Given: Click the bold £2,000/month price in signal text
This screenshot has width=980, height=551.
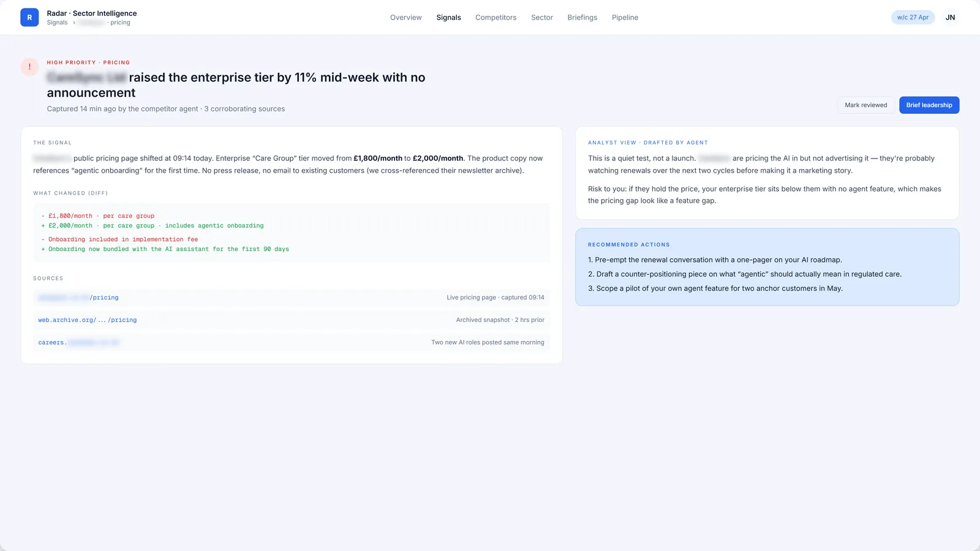Looking at the screenshot, I should [x=438, y=159].
